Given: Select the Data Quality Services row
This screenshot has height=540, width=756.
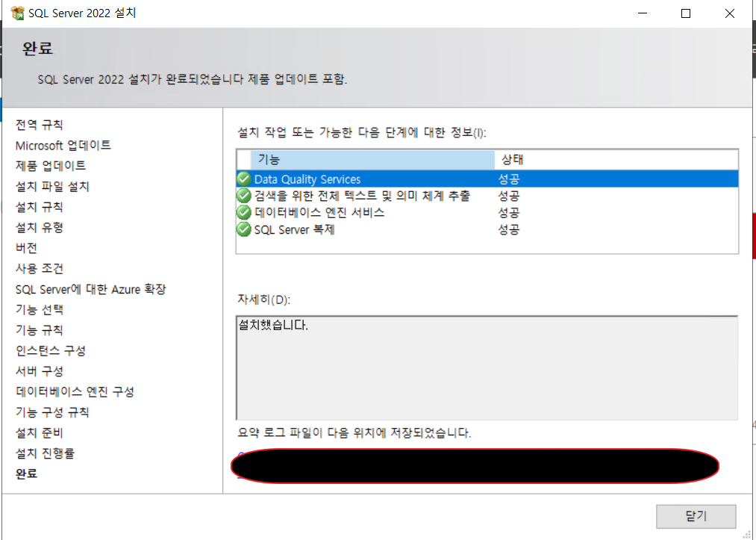Looking at the screenshot, I should 487,179.
